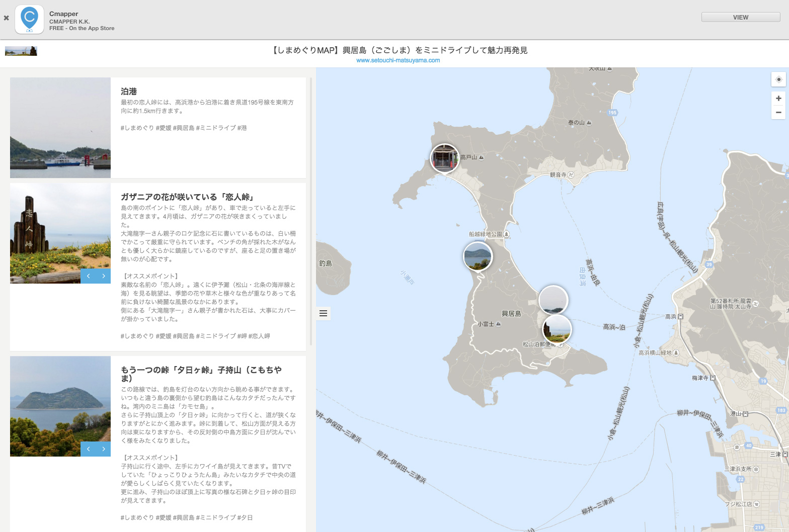Click the 泊港 card title

(x=129, y=92)
